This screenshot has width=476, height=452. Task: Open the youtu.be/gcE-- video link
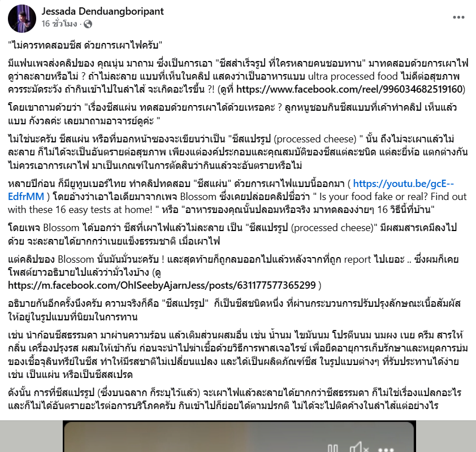pyautogui.click(x=403, y=184)
